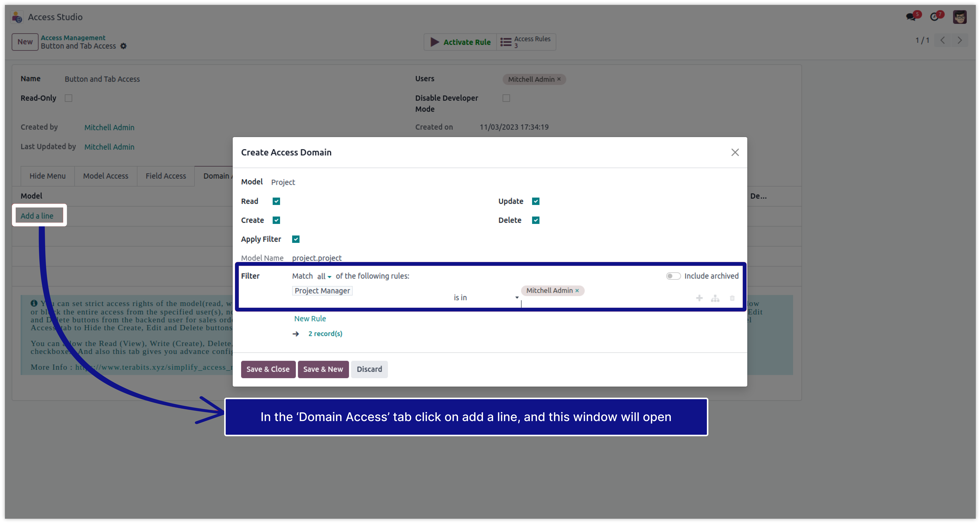Remove Mitchell Admin from Users field
Screen dimensions: 980x523
click(559, 79)
